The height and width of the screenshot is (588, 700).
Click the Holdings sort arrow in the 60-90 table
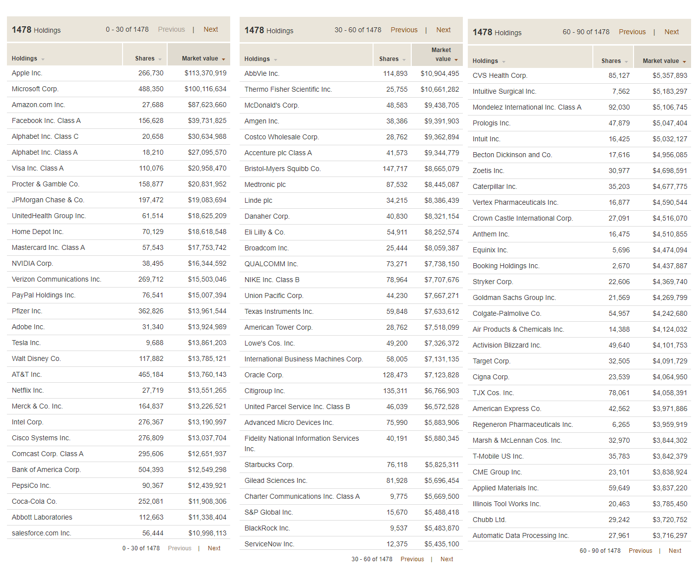(x=504, y=62)
